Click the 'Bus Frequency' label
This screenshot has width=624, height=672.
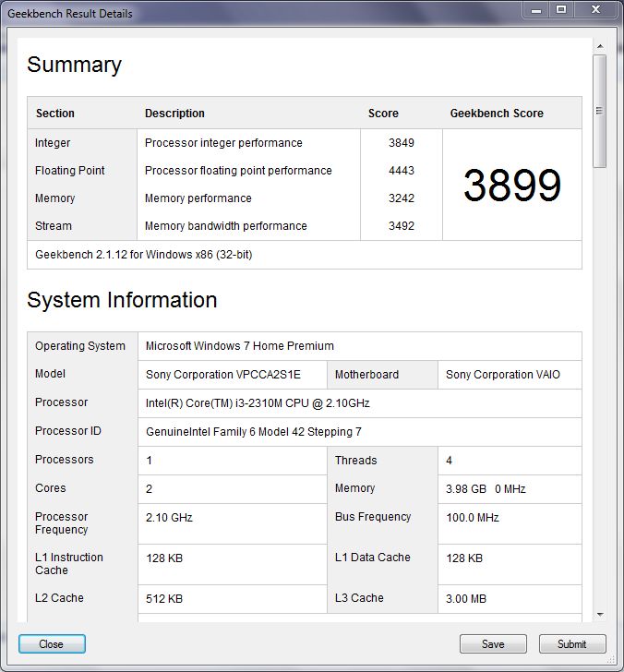pos(373,517)
